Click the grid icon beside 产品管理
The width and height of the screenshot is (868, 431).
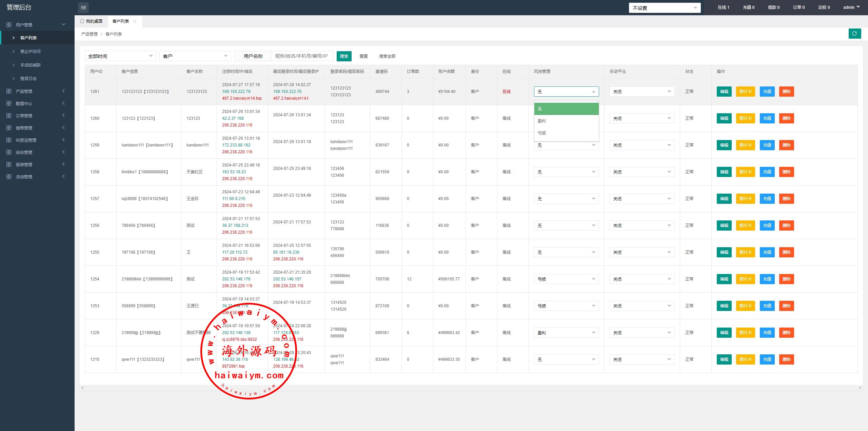click(9, 91)
